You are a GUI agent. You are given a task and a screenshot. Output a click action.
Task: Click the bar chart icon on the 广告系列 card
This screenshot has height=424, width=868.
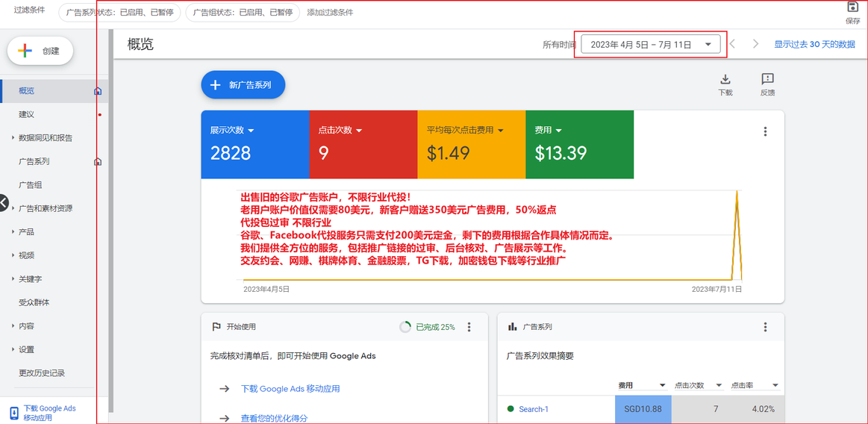point(512,326)
